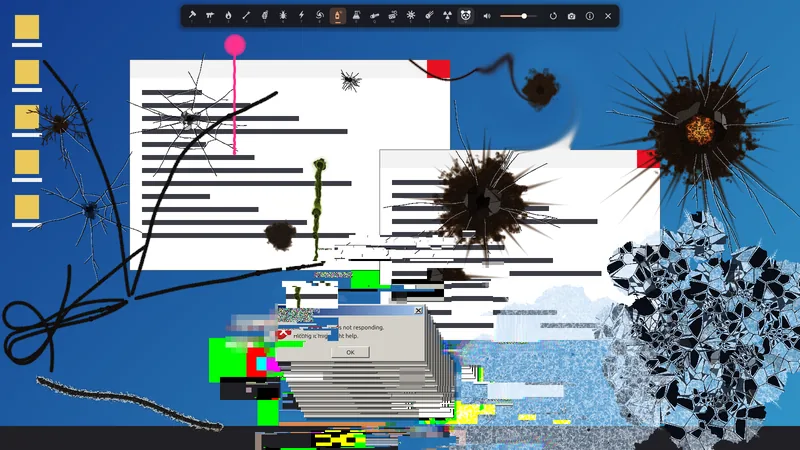Pick the chainsaw tool
The image size is (800, 450).
[x=374, y=16]
